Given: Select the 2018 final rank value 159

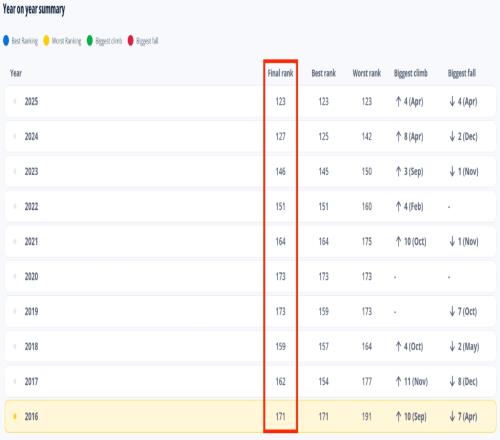Looking at the screenshot, I should click(x=281, y=346).
